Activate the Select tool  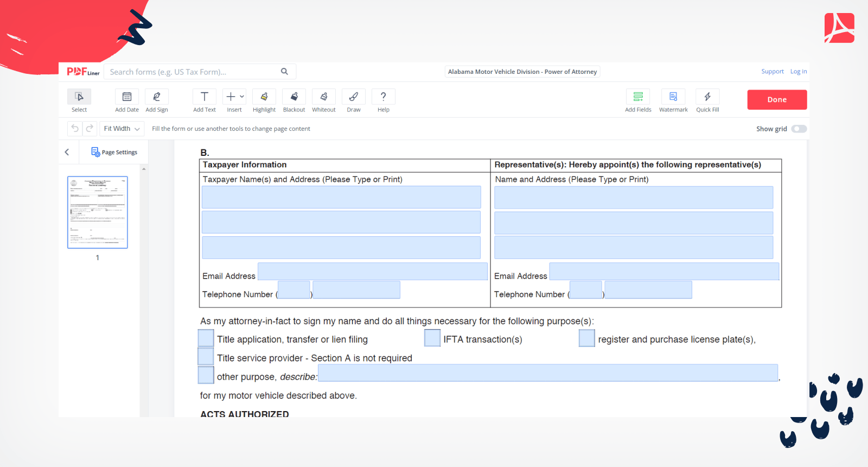pyautogui.click(x=79, y=100)
